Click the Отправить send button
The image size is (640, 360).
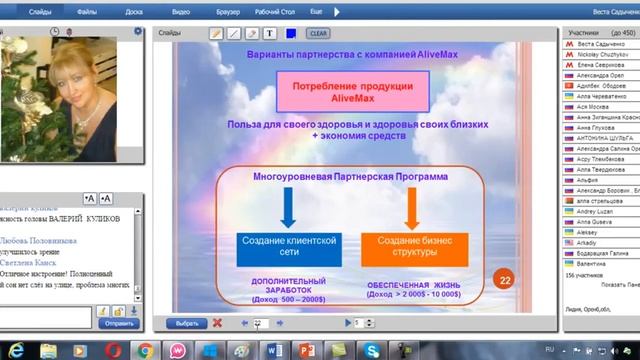[x=119, y=324]
